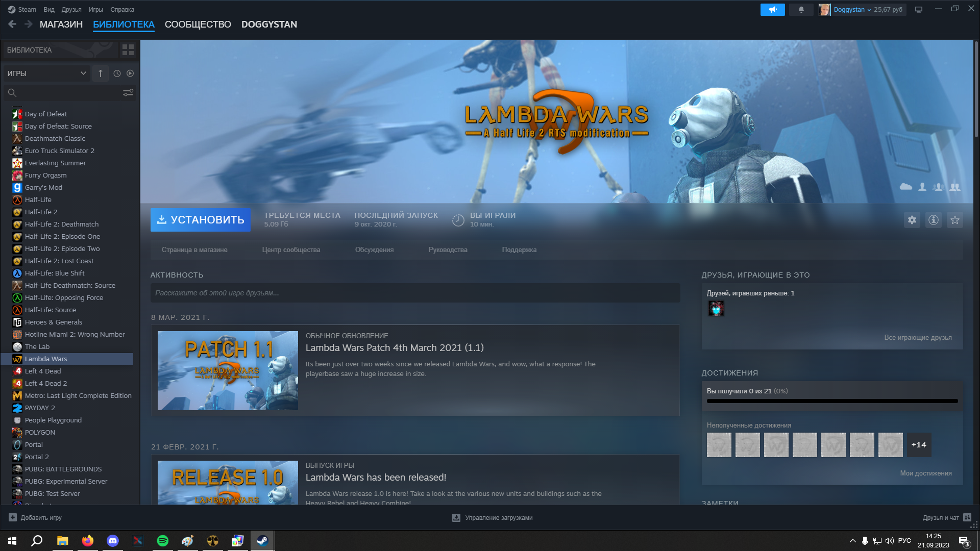This screenshot has height=551, width=980.
Task: Switch library to grid collections view
Action: click(x=128, y=50)
